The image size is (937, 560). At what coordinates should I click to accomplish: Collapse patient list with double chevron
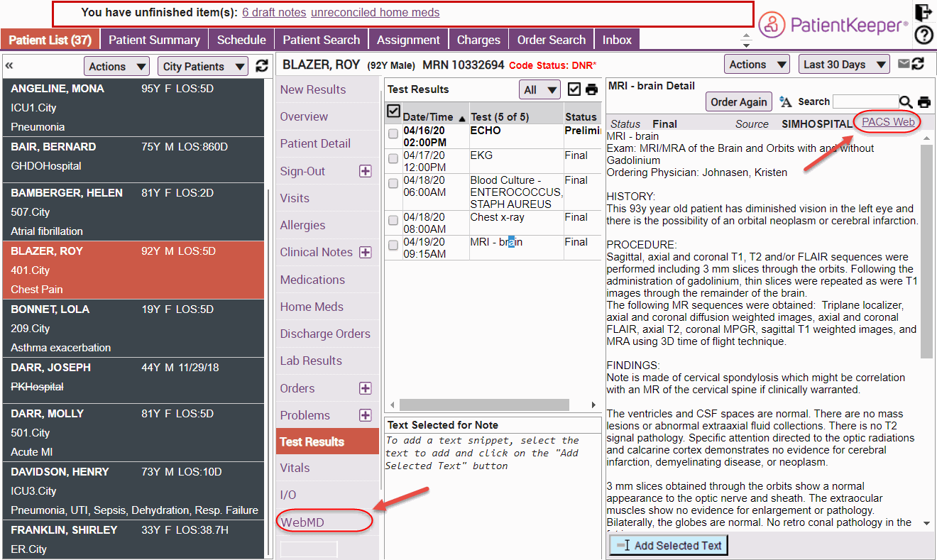tap(9, 65)
